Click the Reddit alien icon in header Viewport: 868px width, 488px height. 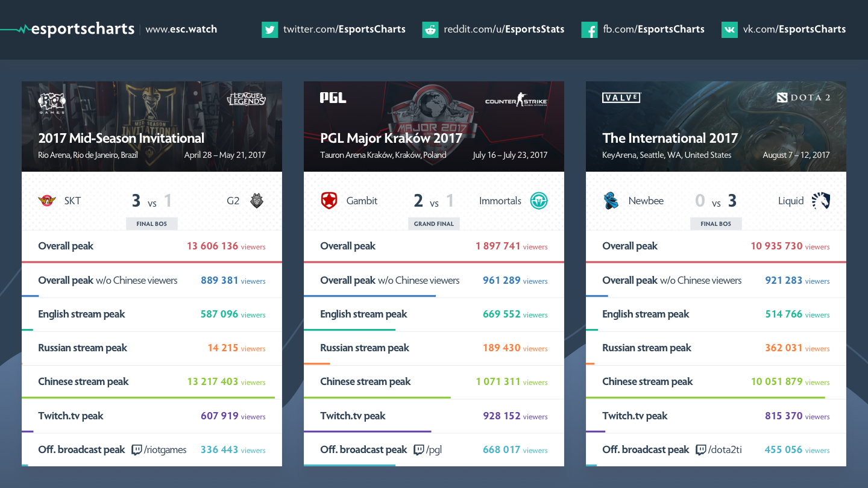coord(430,30)
